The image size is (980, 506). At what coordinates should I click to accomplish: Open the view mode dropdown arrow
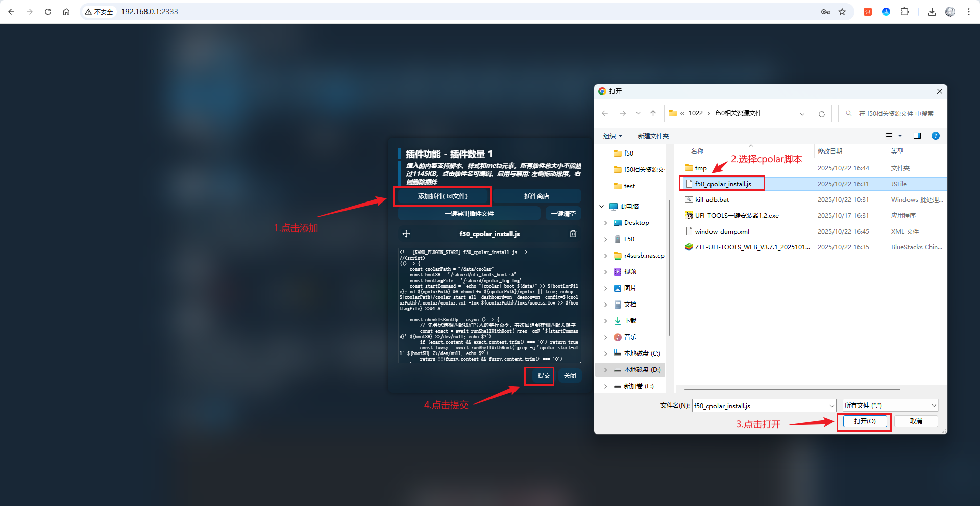point(900,136)
